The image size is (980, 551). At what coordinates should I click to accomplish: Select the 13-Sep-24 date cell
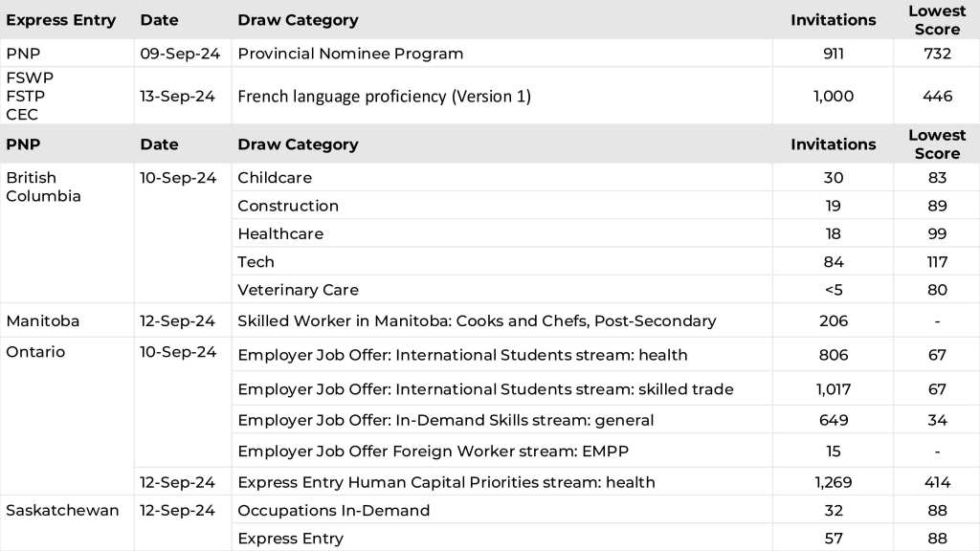tap(180, 96)
